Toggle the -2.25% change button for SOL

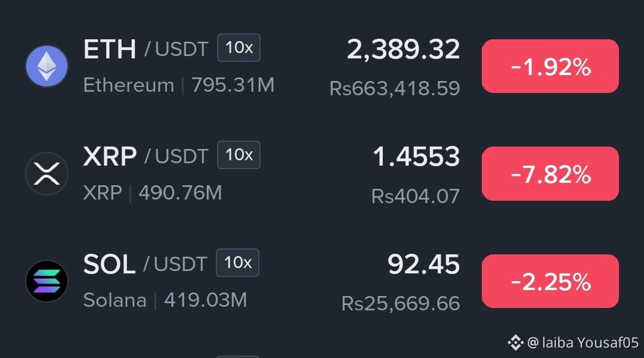(x=550, y=281)
